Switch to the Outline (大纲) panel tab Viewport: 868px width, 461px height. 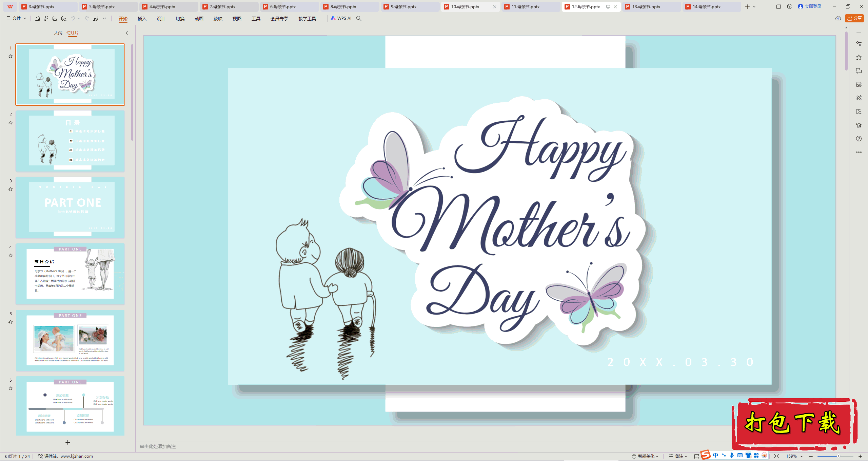tap(58, 33)
